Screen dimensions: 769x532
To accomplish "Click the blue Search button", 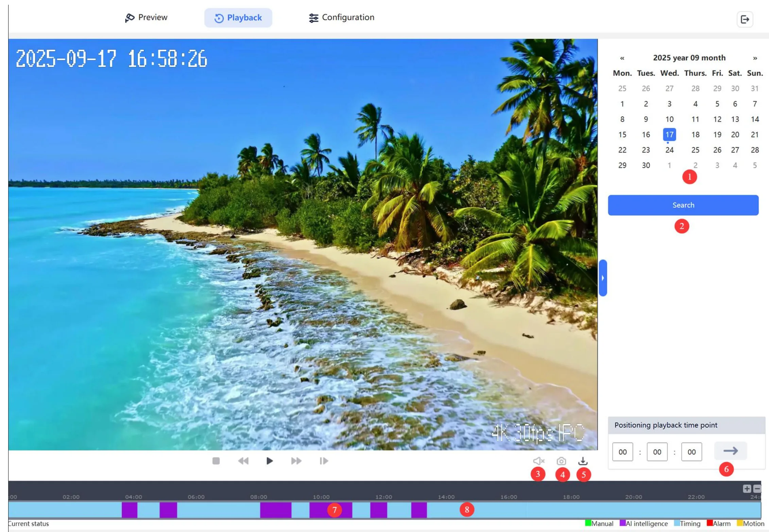I will (x=683, y=205).
